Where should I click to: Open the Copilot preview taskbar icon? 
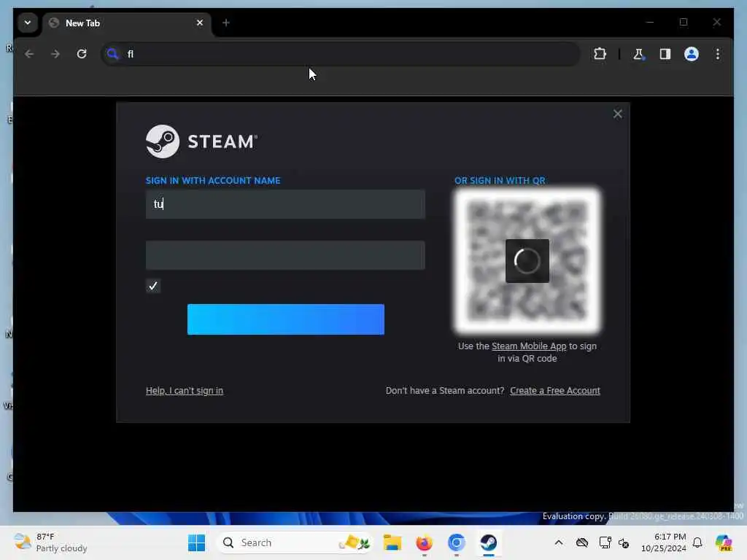point(724,542)
